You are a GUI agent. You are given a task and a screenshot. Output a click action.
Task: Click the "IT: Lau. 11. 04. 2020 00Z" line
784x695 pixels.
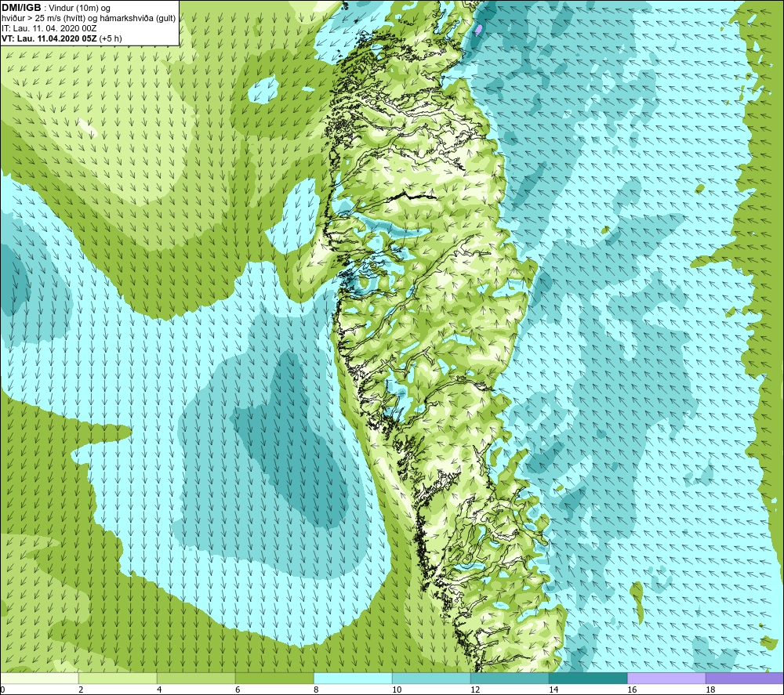click(x=49, y=28)
